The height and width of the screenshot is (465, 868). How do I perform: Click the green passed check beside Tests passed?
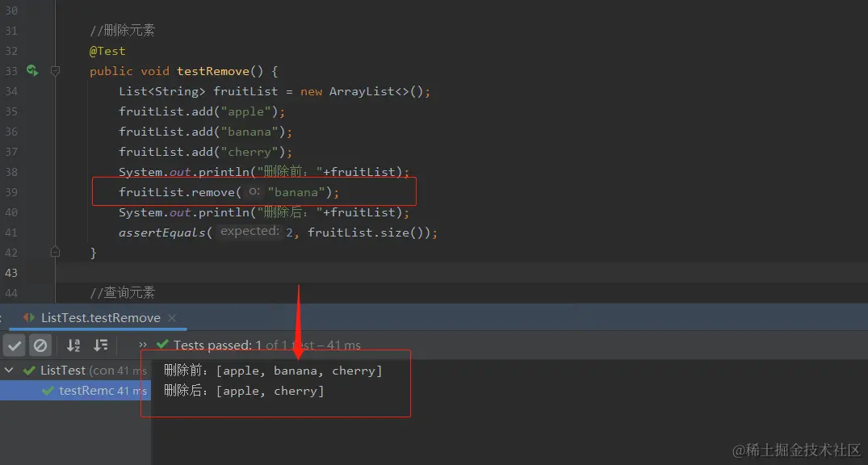coord(162,345)
